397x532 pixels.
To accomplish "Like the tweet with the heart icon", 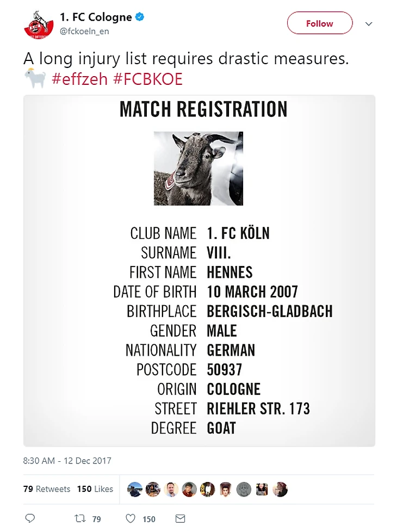I will (131, 518).
